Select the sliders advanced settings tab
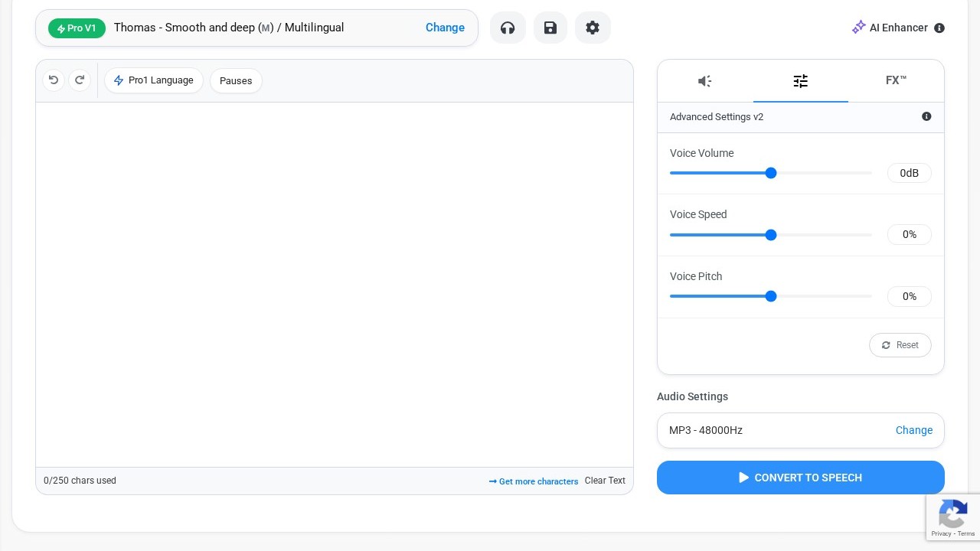 (801, 81)
